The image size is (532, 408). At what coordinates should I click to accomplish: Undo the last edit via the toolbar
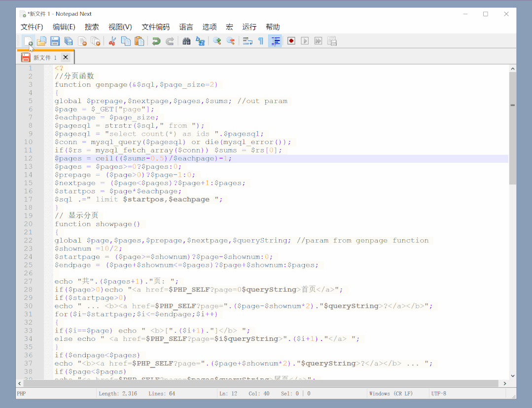156,41
